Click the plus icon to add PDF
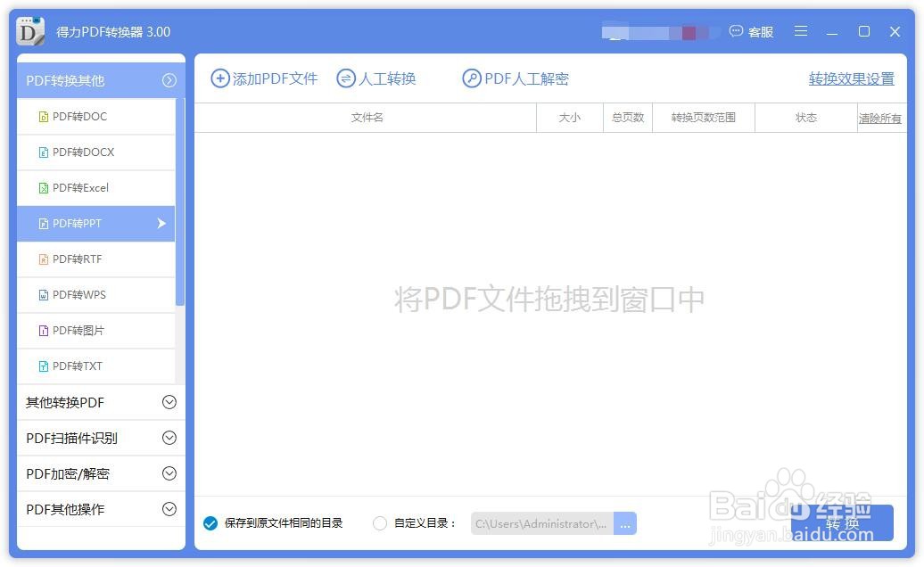The width and height of the screenshot is (924, 567). pos(220,78)
